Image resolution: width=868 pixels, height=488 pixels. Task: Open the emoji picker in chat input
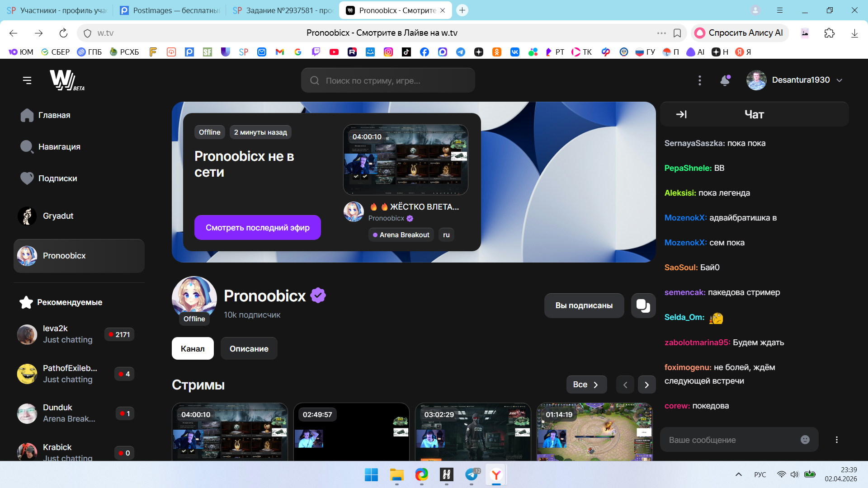[805, 440]
